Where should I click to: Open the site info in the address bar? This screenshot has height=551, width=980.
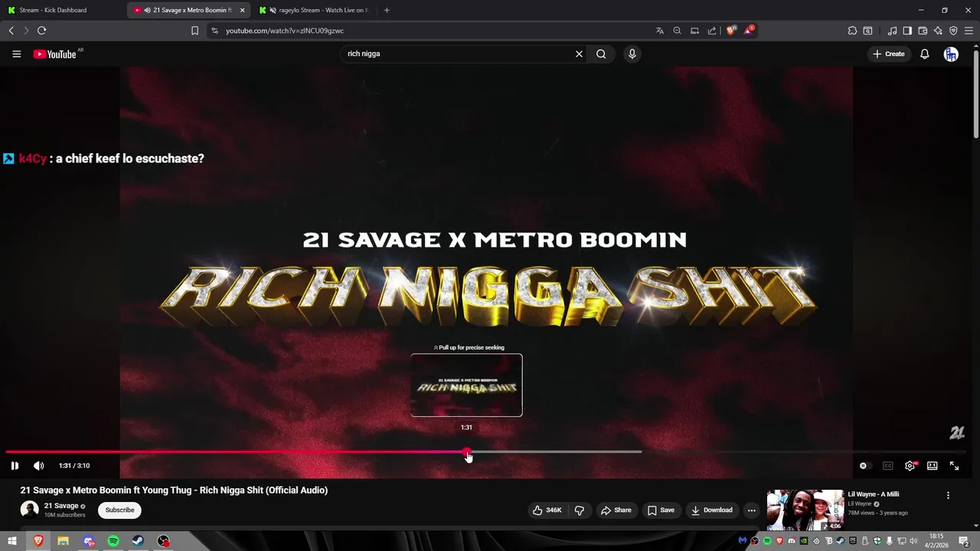coord(214,31)
